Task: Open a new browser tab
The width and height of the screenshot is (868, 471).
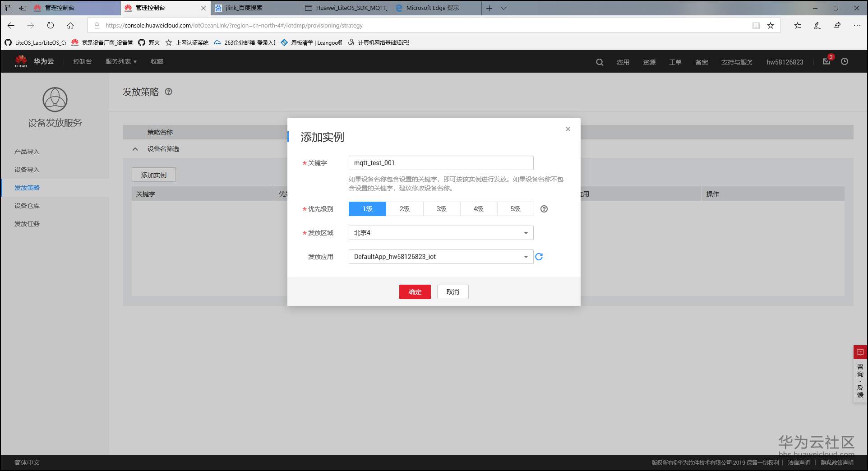Action: click(x=489, y=8)
